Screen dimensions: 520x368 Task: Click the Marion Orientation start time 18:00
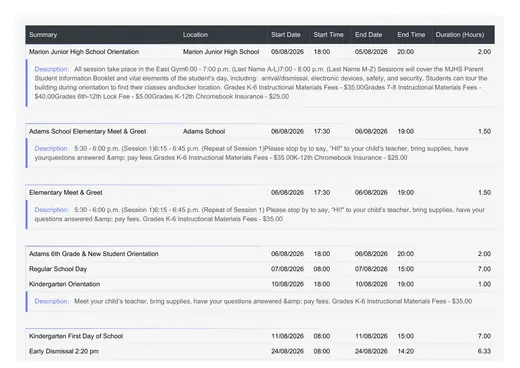pos(322,52)
